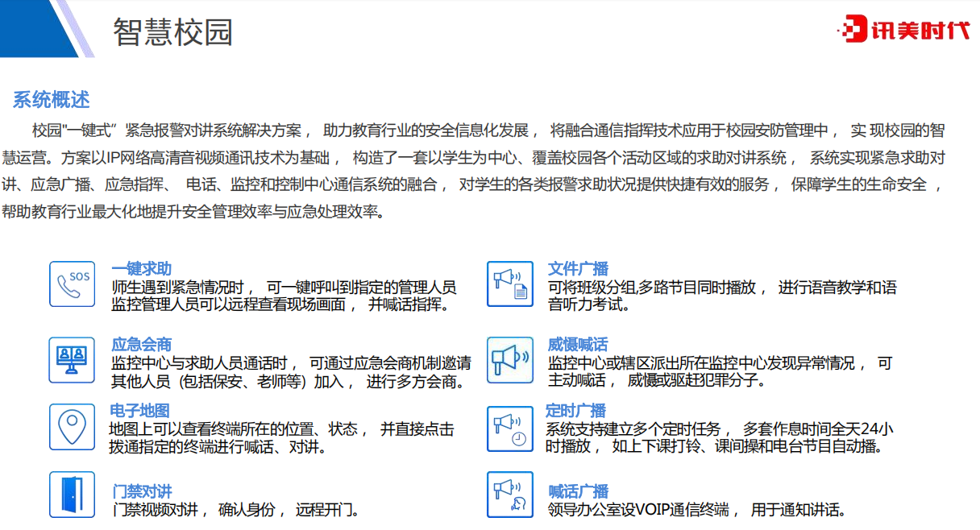
Task: Open the 应急会商 feature heading
Action: coord(141,345)
